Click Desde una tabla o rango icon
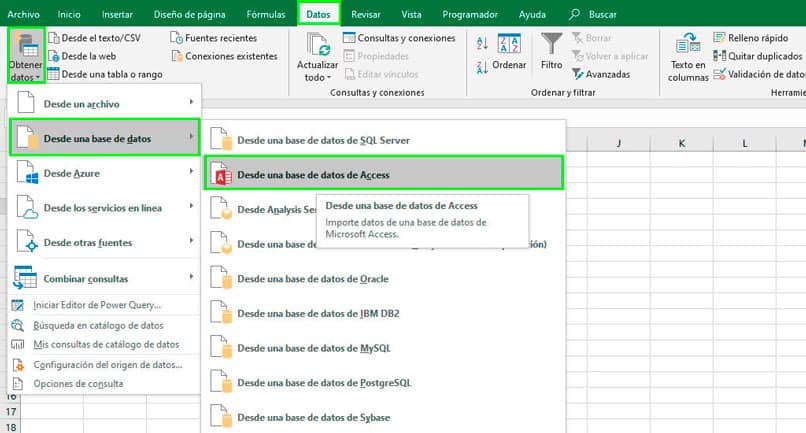The height and width of the screenshot is (433, 806). 53,74
